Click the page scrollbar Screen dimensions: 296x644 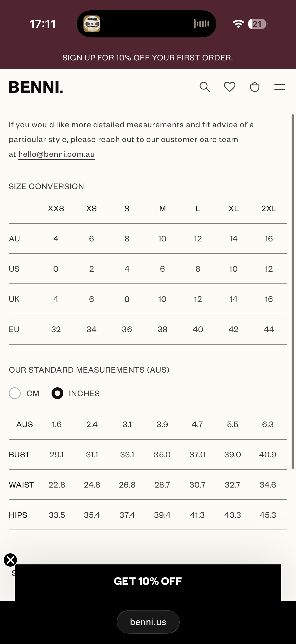(x=293, y=292)
